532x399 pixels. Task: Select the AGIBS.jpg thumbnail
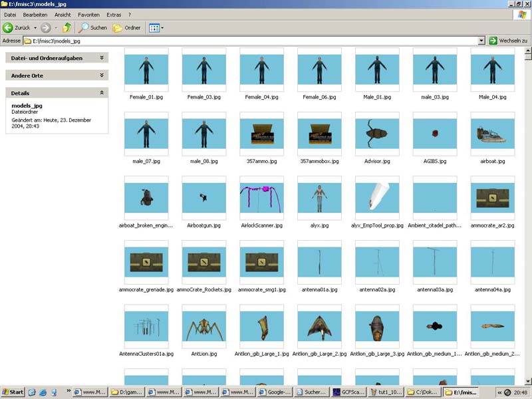(435, 134)
